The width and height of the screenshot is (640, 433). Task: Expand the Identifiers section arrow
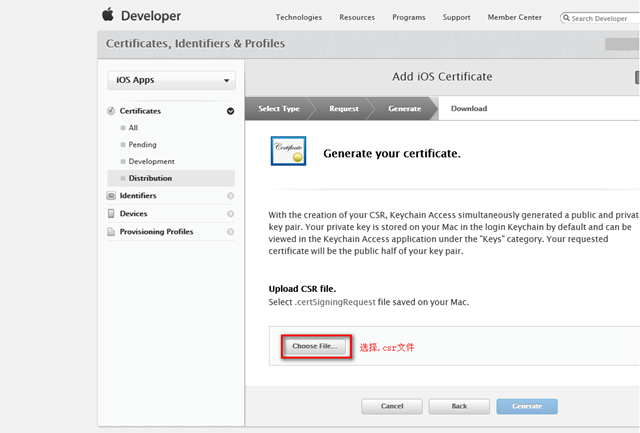pyautogui.click(x=230, y=196)
